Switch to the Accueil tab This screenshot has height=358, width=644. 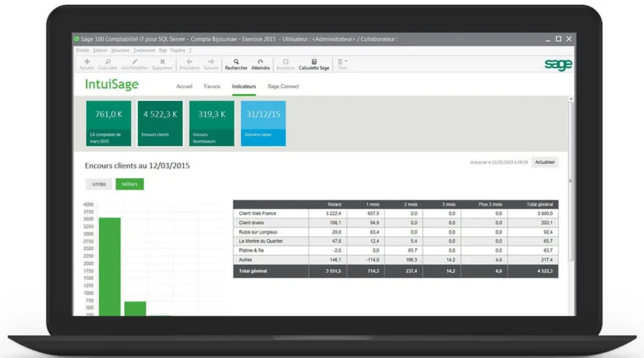pyautogui.click(x=185, y=87)
